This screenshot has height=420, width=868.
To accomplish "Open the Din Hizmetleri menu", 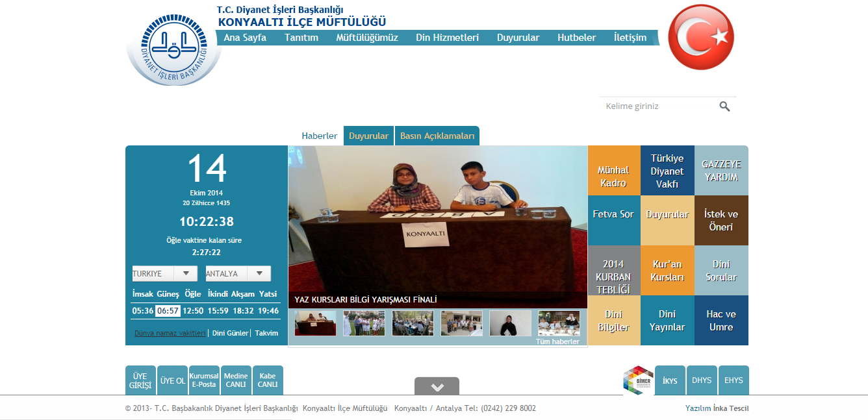I will (447, 38).
